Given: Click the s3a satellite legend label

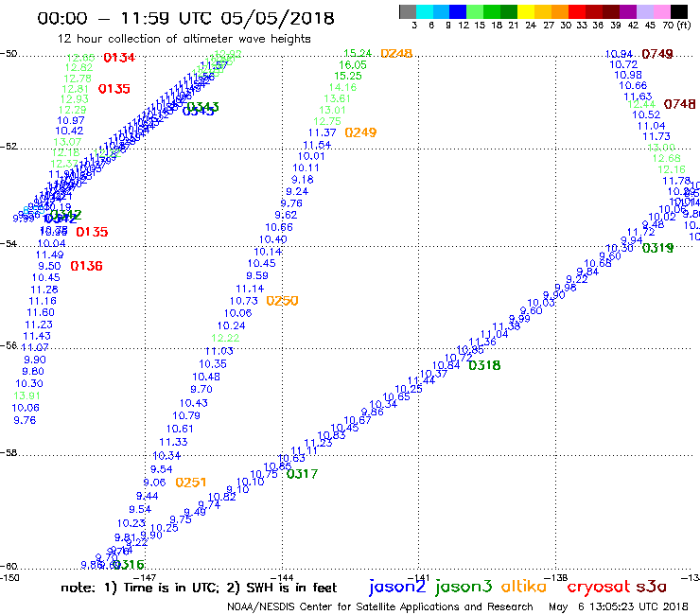Looking at the screenshot, I should coord(652,587).
